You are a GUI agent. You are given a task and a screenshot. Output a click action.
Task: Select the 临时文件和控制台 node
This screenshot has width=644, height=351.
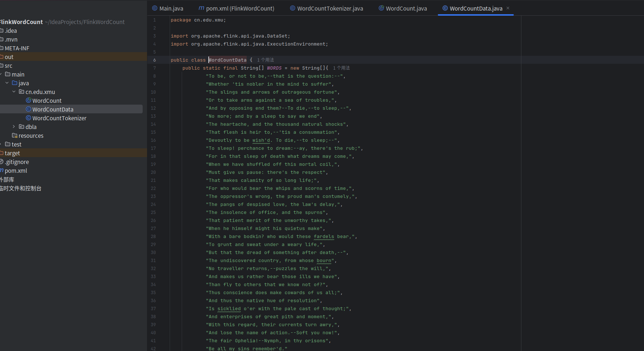click(21, 188)
